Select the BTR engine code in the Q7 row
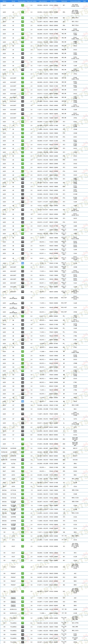88x644 pixels. pos(75,427)
